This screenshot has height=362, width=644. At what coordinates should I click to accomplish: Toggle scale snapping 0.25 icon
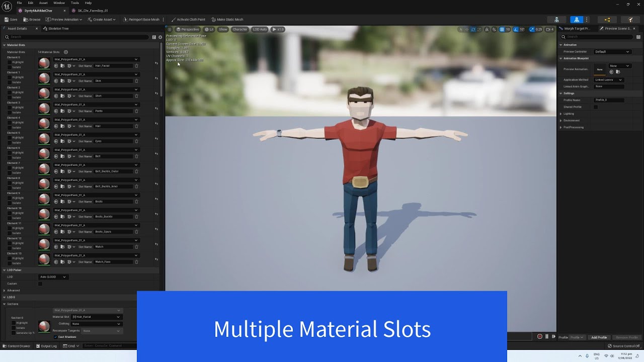532,29
